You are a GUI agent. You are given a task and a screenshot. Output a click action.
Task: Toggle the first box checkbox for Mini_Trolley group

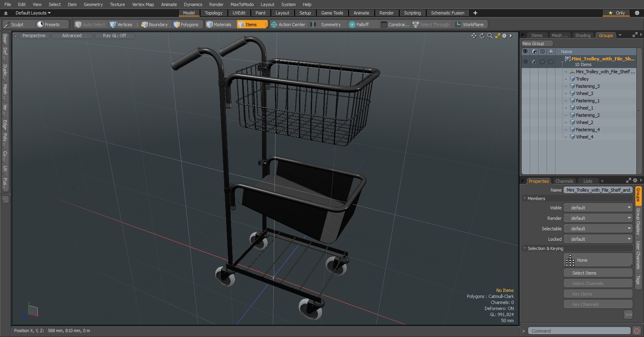pos(542,62)
